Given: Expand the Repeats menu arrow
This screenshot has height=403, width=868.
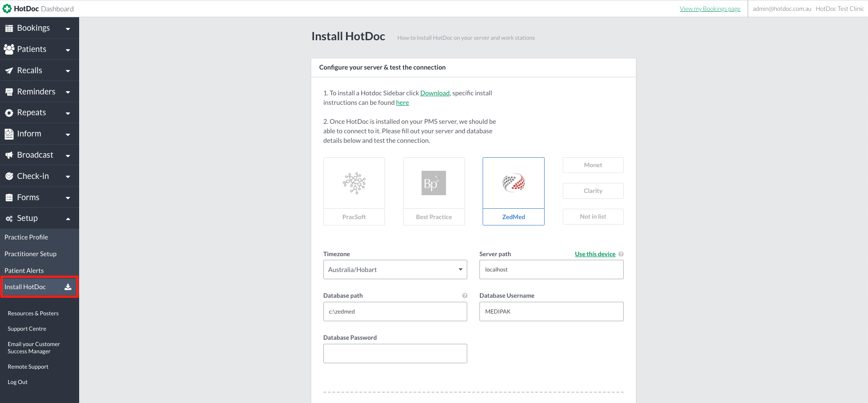Looking at the screenshot, I should (x=68, y=113).
